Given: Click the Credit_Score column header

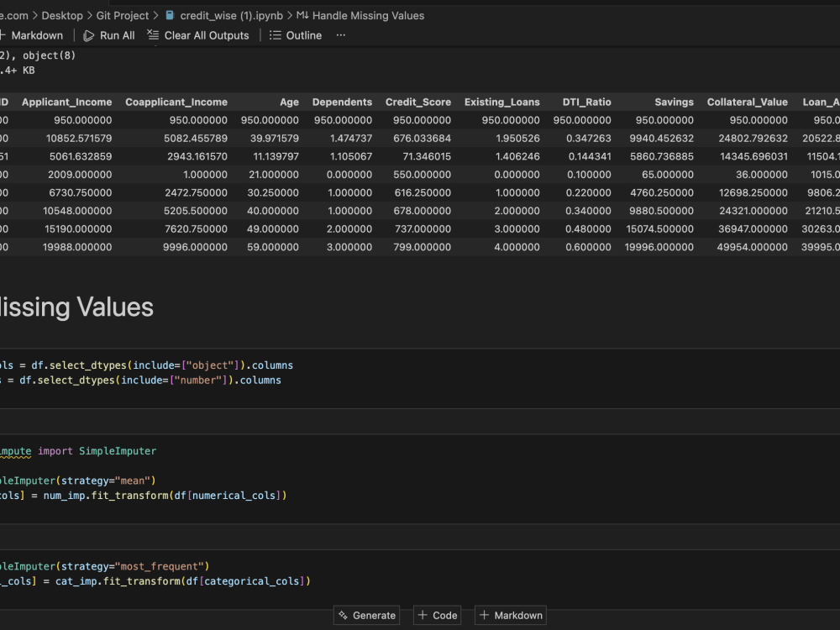Looking at the screenshot, I should [418, 102].
